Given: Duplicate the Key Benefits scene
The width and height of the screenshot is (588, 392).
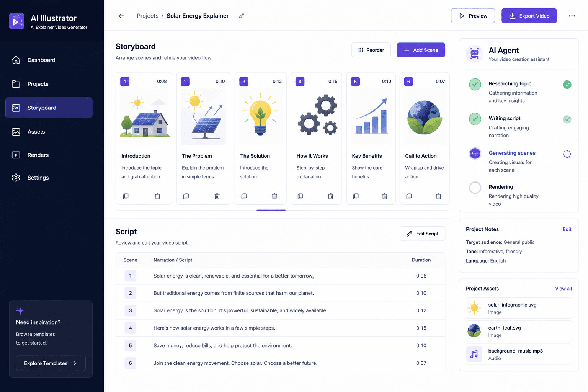Looking at the screenshot, I should [356, 196].
